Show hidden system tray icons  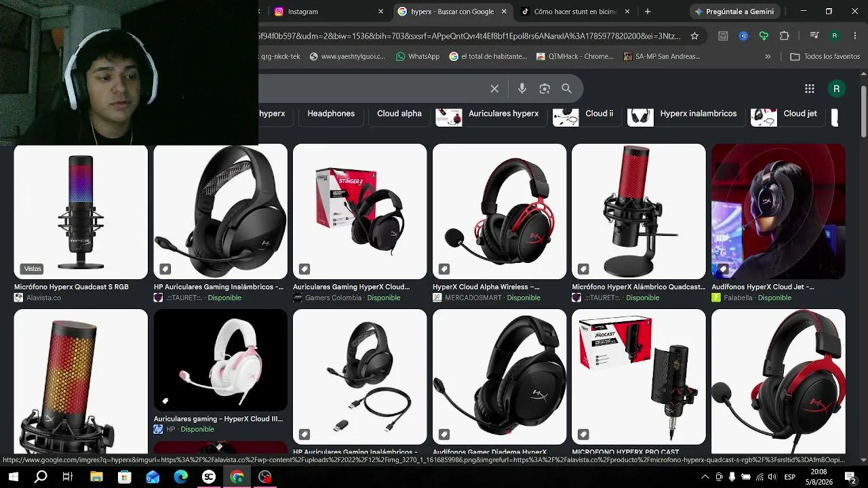704,477
